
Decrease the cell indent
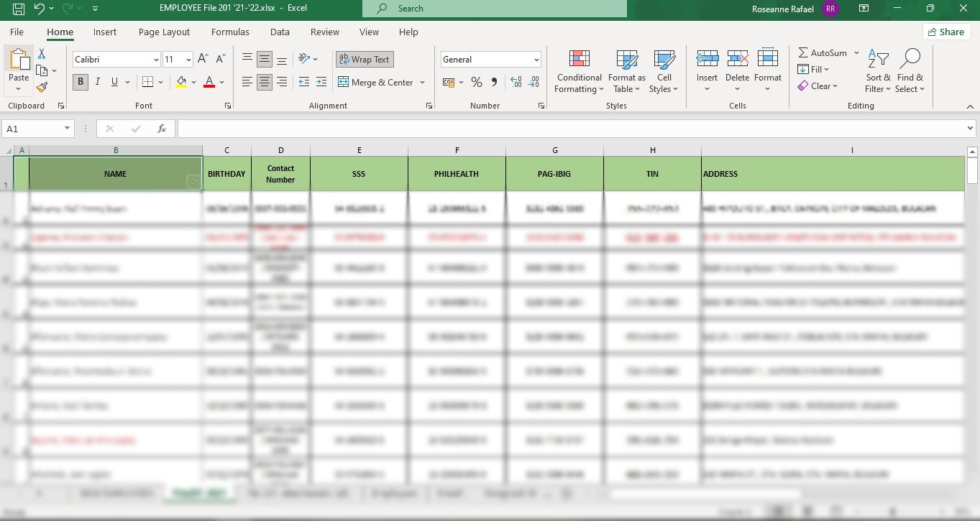pos(304,82)
